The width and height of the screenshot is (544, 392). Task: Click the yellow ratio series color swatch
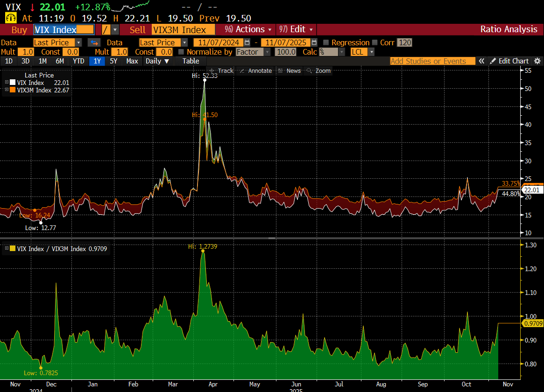pyautogui.click(x=13, y=249)
